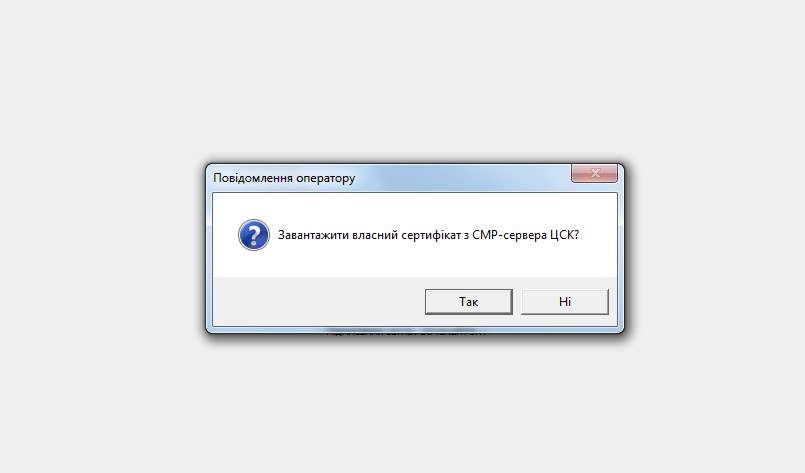Click the partially hidden text under the dialog

click(406, 333)
